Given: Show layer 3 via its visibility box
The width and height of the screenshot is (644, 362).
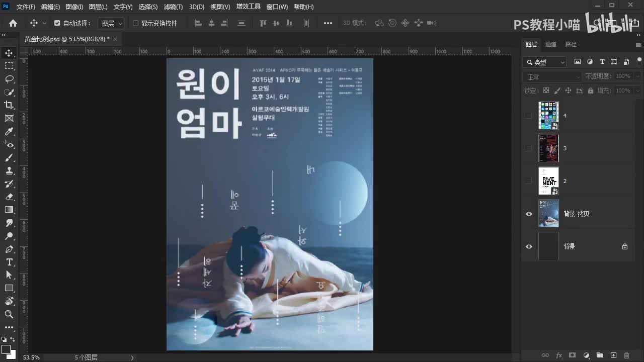Looking at the screenshot, I should coord(528,148).
